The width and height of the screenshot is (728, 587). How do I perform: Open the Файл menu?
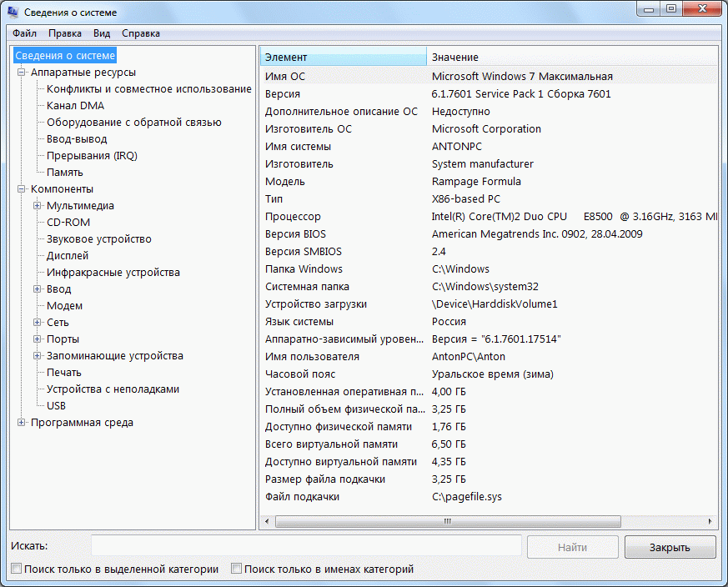(24, 33)
